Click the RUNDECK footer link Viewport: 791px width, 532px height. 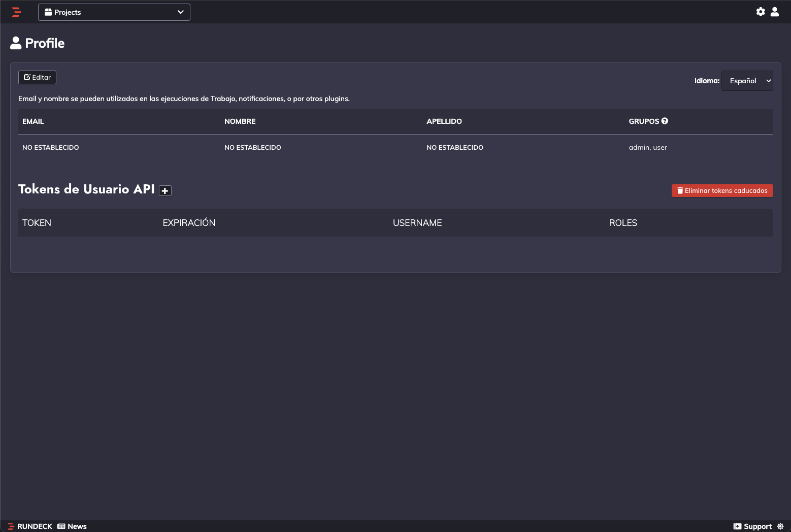click(30, 526)
